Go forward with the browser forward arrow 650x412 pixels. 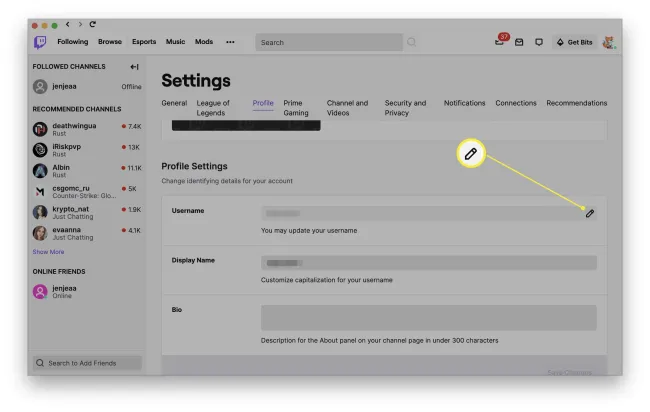click(x=80, y=24)
